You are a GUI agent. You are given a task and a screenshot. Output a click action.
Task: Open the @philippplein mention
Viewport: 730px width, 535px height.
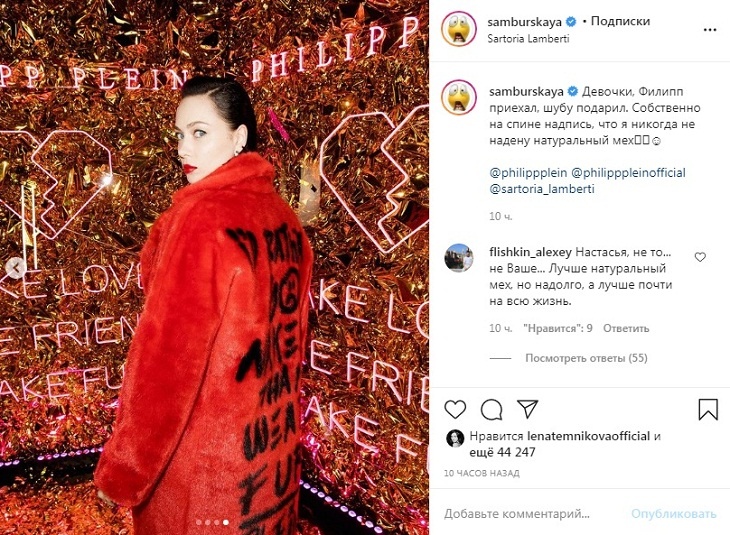coord(528,173)
